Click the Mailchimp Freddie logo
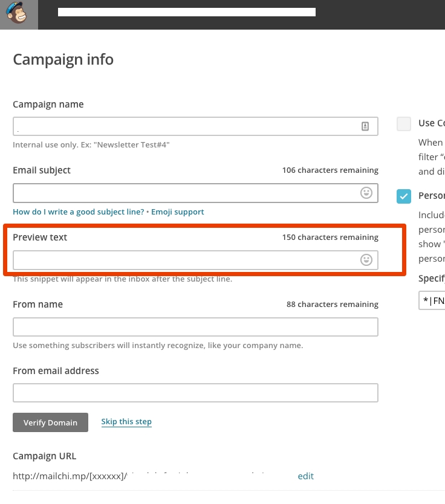Screen dimensions: 445x504 coord(19,15)
